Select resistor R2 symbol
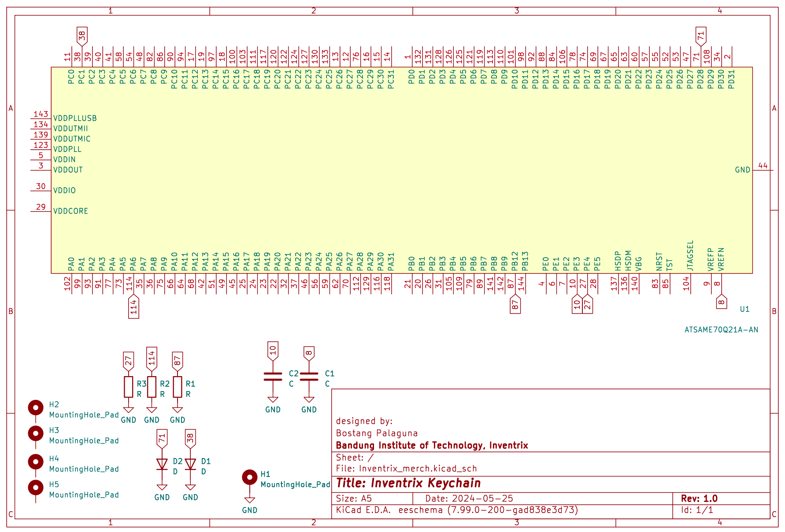The width and height of the screenshot is (785, 532). (152, 387)
